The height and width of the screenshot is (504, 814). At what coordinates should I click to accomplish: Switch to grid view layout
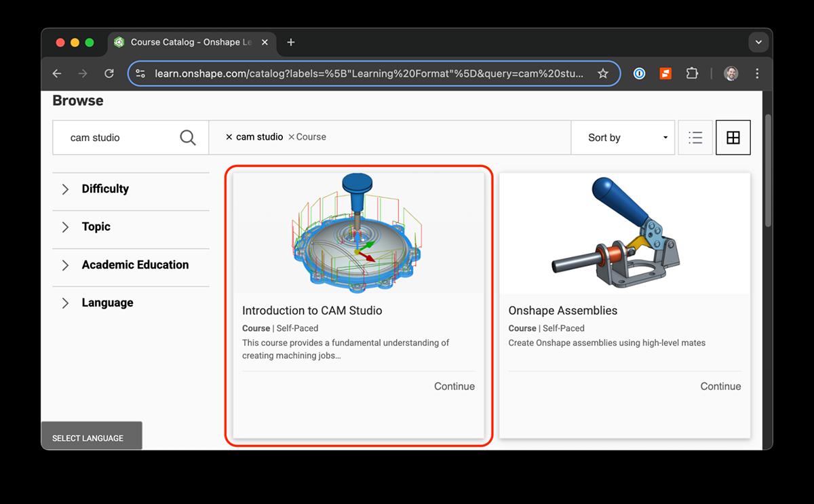click(x=733, y=138)
